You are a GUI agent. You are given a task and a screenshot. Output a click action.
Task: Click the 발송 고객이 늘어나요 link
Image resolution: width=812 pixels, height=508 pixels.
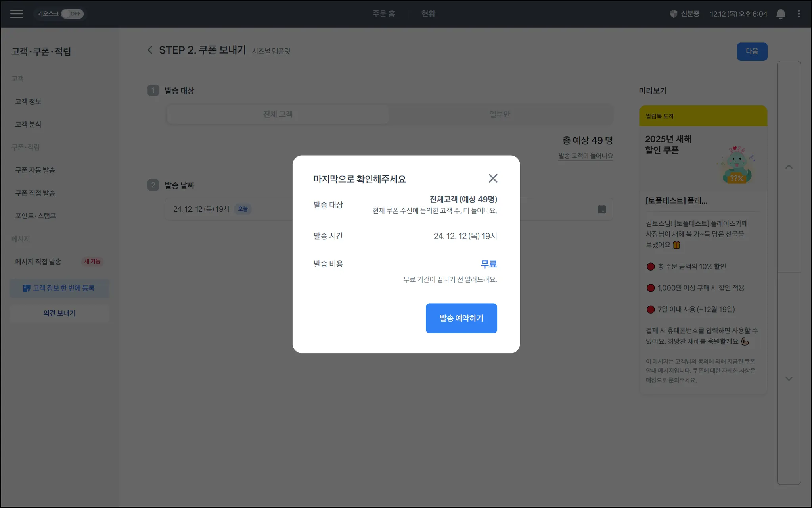pyautogui.click(x=586, y=156)
